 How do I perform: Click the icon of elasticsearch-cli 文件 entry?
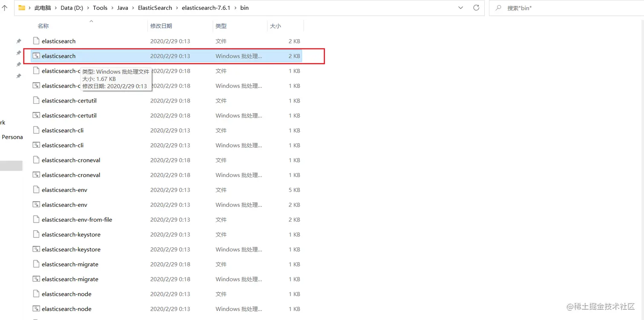36,130
